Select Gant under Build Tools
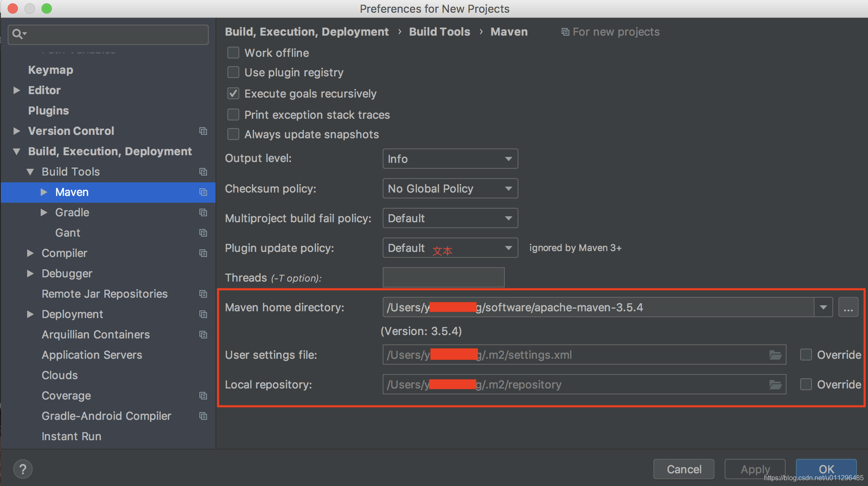868x486 pixels. (67, 233)
